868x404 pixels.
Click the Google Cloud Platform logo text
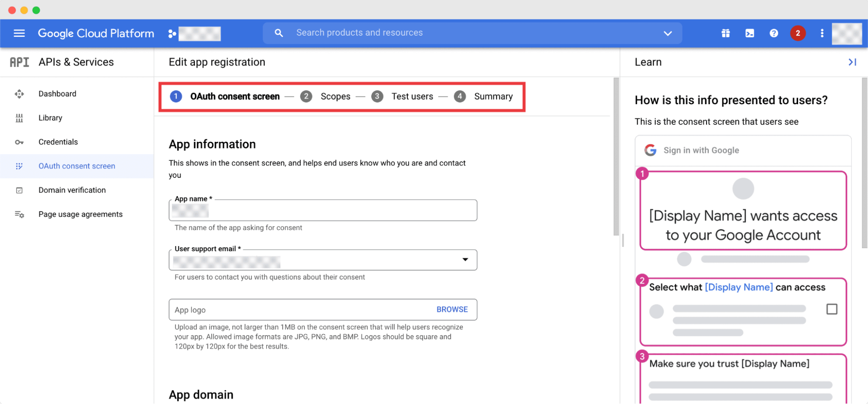[x=96, y=33]
